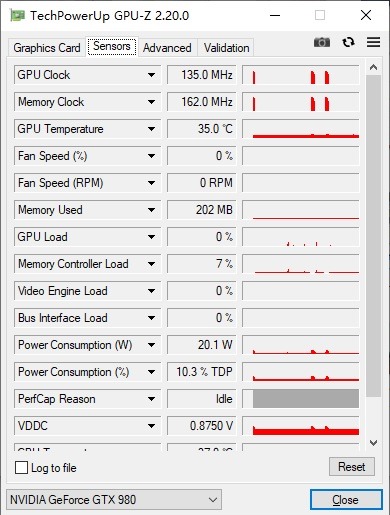The image size is (390, 515).
Task: Open the hamburger menu icon
Action: click(x=373, y=42)
